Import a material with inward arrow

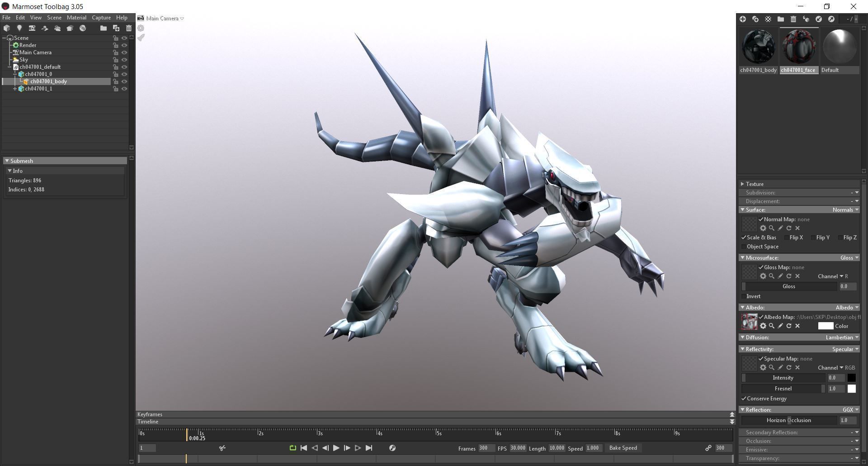click(819, 19)
